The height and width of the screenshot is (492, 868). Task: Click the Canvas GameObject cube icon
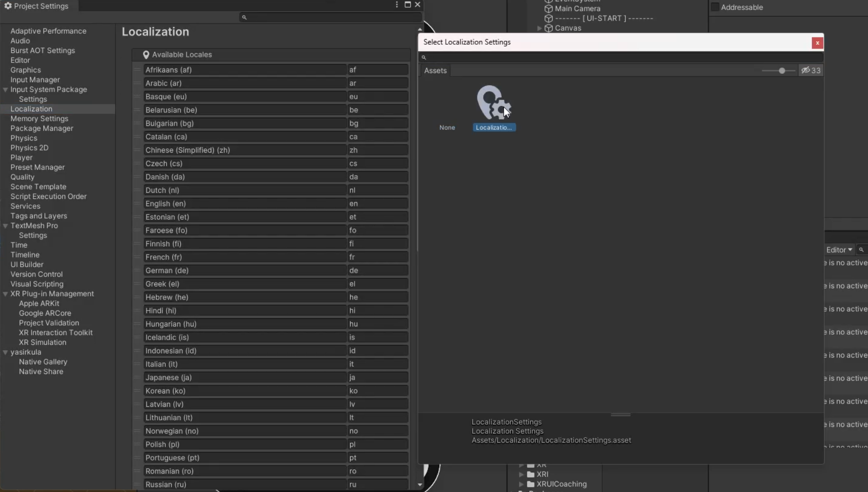click(549, 28)
